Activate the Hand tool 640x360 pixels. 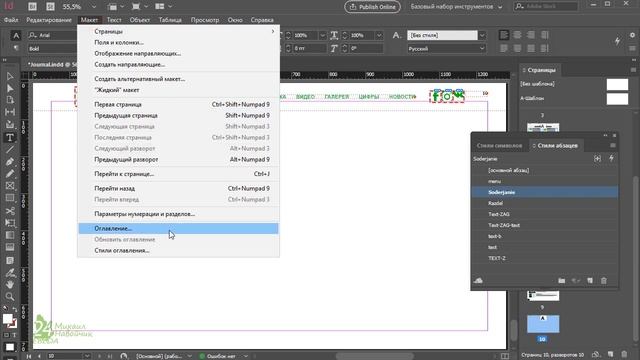pyautogui.click(x=10, y=284)
